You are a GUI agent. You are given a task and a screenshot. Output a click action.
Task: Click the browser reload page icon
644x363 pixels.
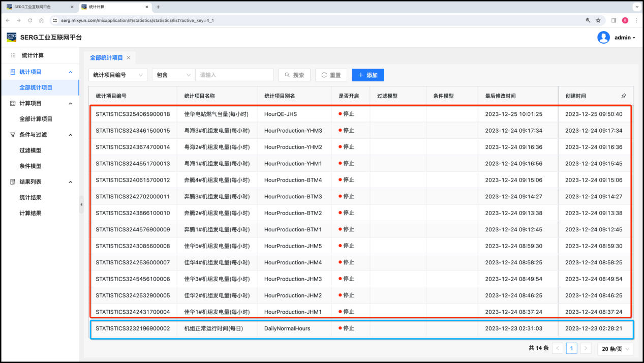pyautogui.click(x=30, y=20)
